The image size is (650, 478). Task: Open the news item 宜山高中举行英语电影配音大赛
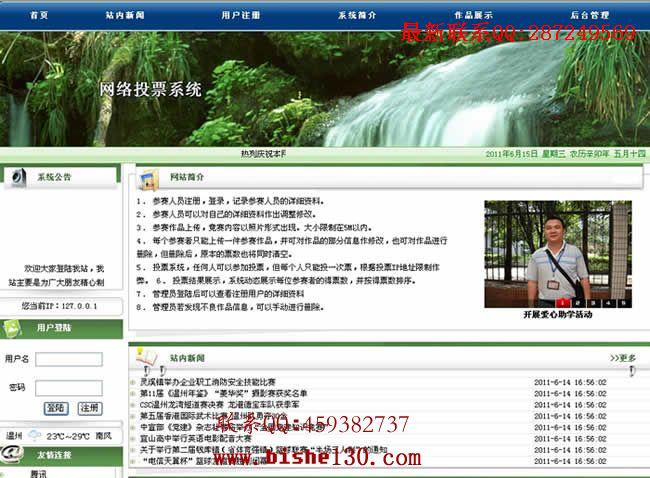196,438
